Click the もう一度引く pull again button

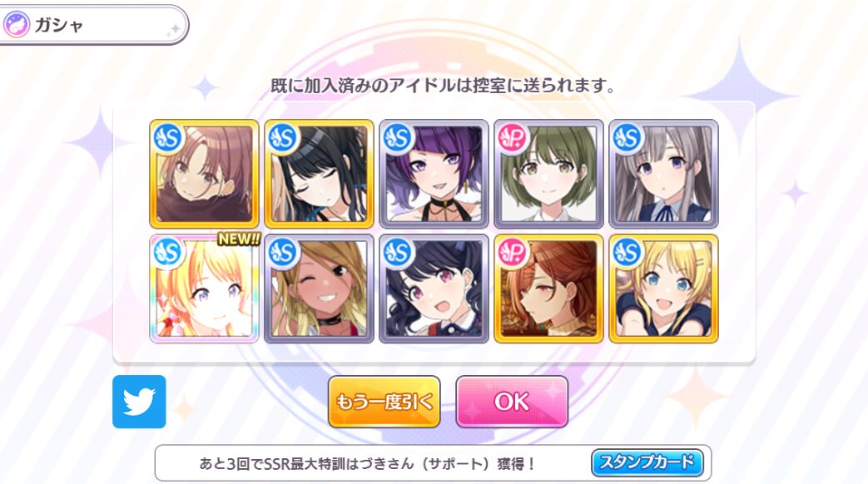(x=384, y=402)
